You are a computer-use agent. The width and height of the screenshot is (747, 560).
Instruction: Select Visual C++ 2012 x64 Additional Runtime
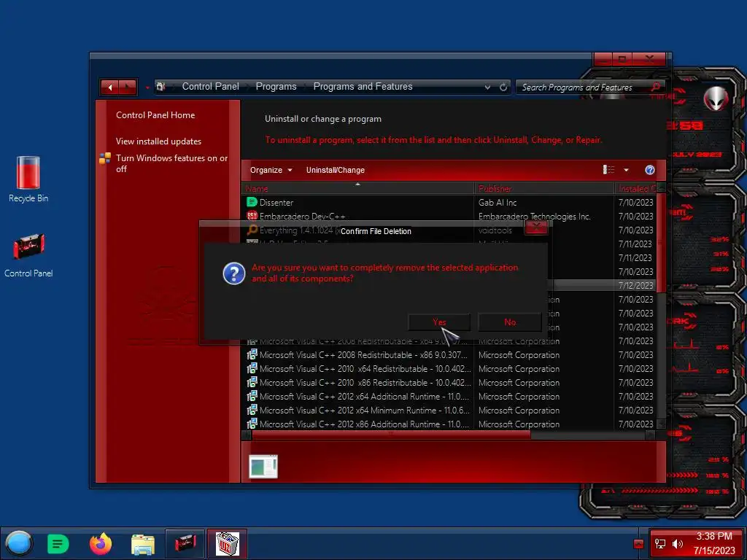pyautogui.click(x=449, y=396)
